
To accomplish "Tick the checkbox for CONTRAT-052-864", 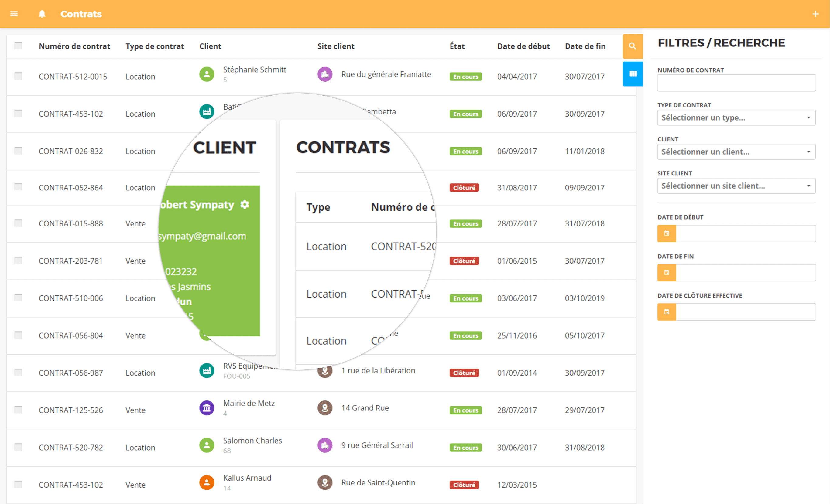I will click(x=18, y=187).
